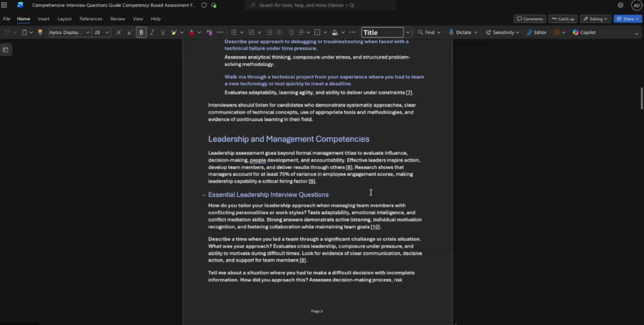Pick the red font color swatch
644x325 pixels.
192,32
